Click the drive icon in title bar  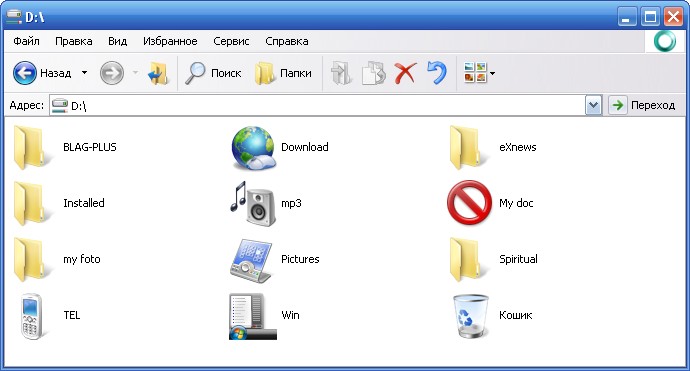[14, 17]
